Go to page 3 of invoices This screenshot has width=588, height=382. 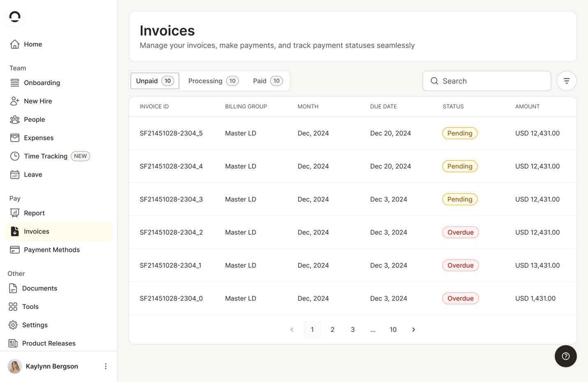coord(352,330)
